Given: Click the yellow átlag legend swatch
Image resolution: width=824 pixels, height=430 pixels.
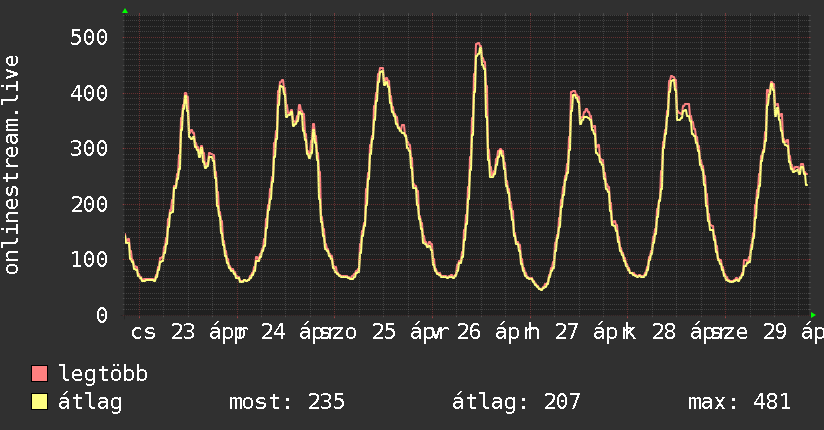Looking at the screenshot, I should click(39, 402).
